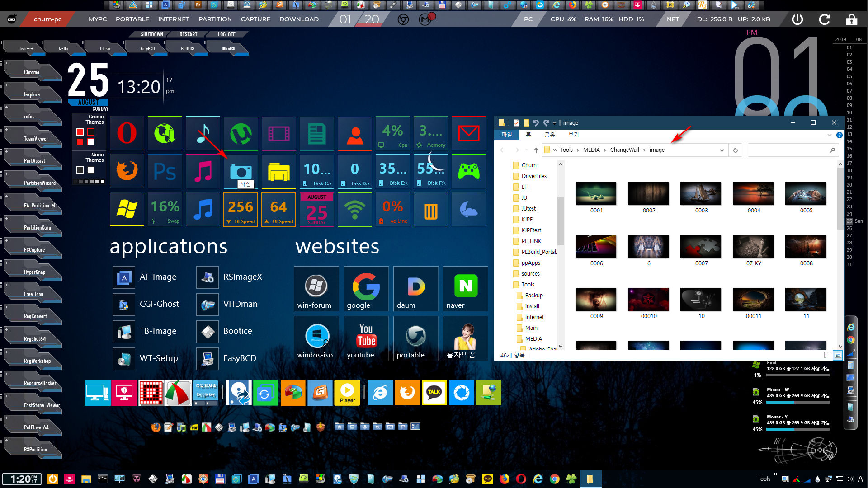868x488 pixels.
Task: Click the yellow Player dock icon
Action: [x=347, y=392]
